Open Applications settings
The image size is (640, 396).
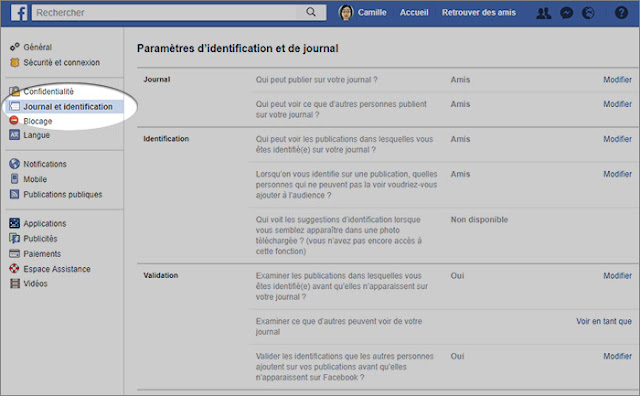click(44, 223)
